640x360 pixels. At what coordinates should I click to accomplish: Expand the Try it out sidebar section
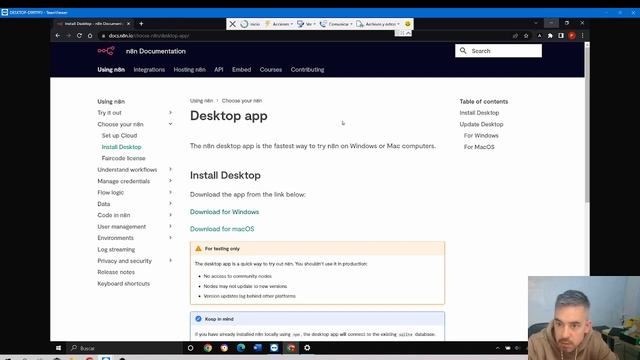pyautogui.click(x=171, y=113)
